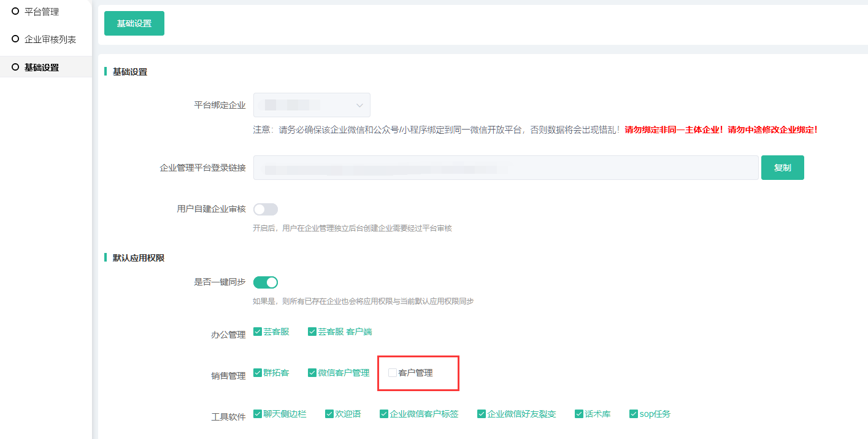Uncheck the 芸客服 checkbox
The image size is (868, 439).
[x=258, y=332]
